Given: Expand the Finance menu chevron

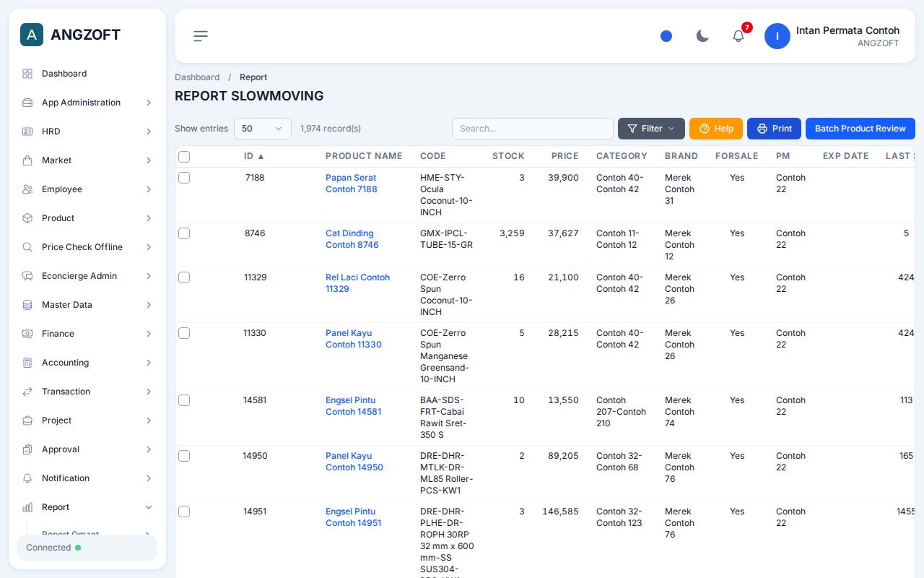Looking at the screenshot, I should 149,334.
